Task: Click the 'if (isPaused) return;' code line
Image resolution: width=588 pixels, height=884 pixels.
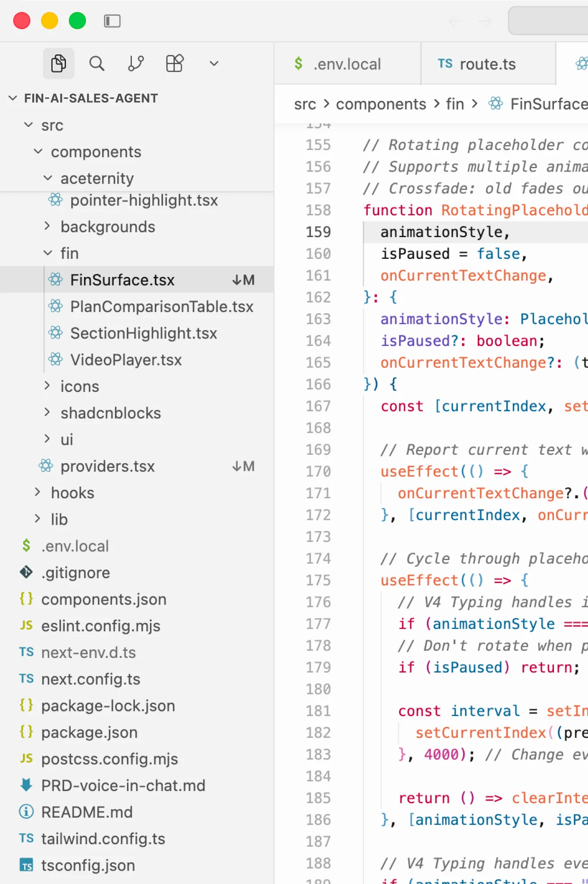Action: click(489, 667)
